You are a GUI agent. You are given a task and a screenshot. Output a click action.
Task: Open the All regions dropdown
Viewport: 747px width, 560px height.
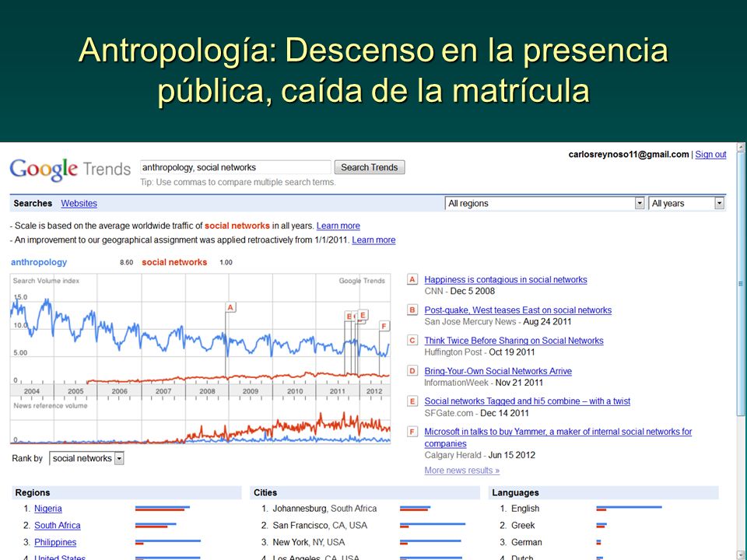click(x=545, y=203)
